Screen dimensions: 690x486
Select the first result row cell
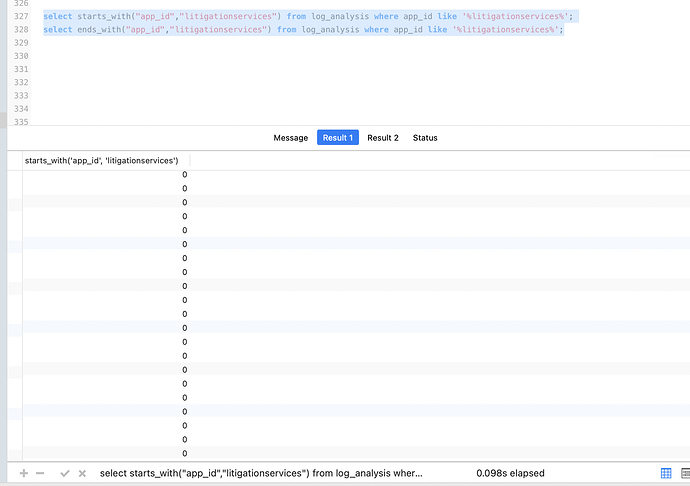click(x=105, y=175)
